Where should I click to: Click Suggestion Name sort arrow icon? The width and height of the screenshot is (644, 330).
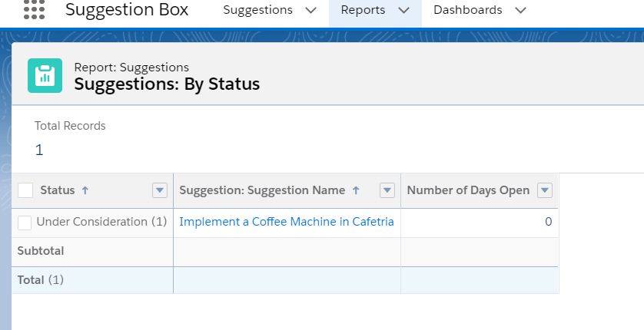(356, 190)
